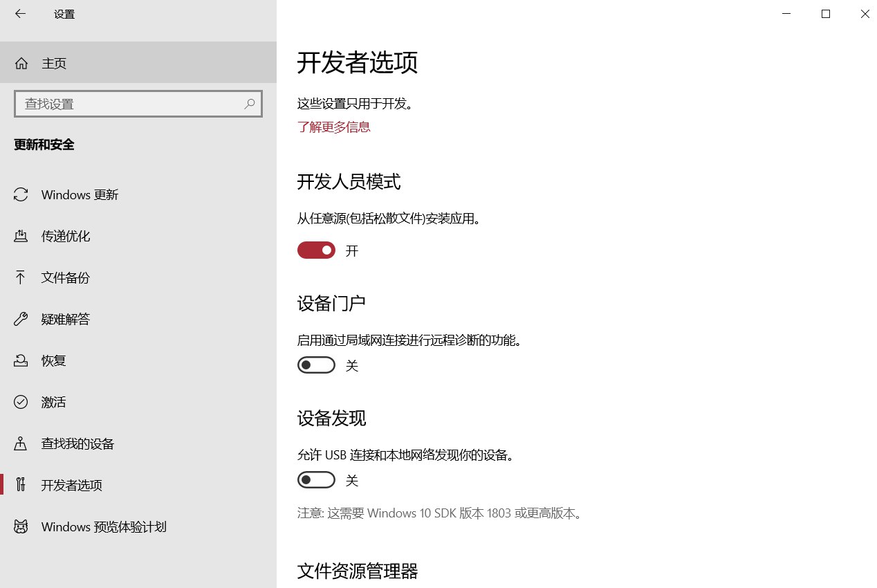
Task: Maximize the settings window
Action: pos(825,14)
